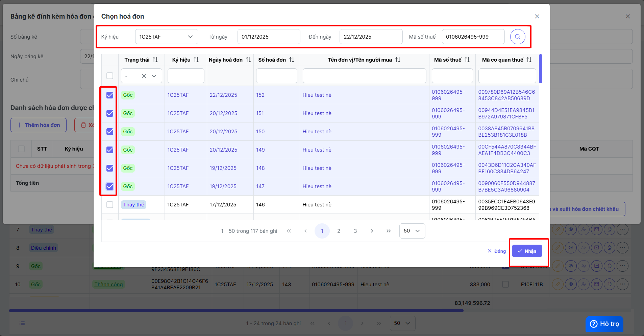
Task: Check the invoice 146 row checkbox
Action: 110,205
